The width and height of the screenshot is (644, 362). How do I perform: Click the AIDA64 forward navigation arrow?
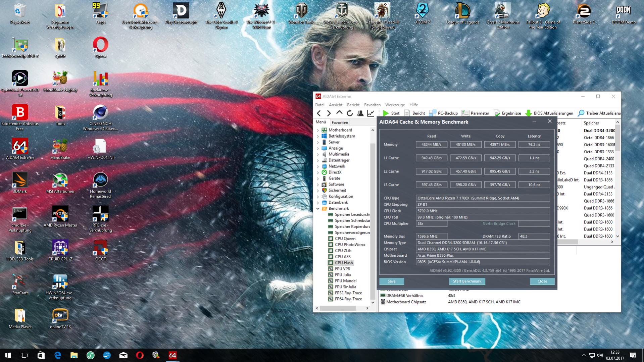click(329, 113)
